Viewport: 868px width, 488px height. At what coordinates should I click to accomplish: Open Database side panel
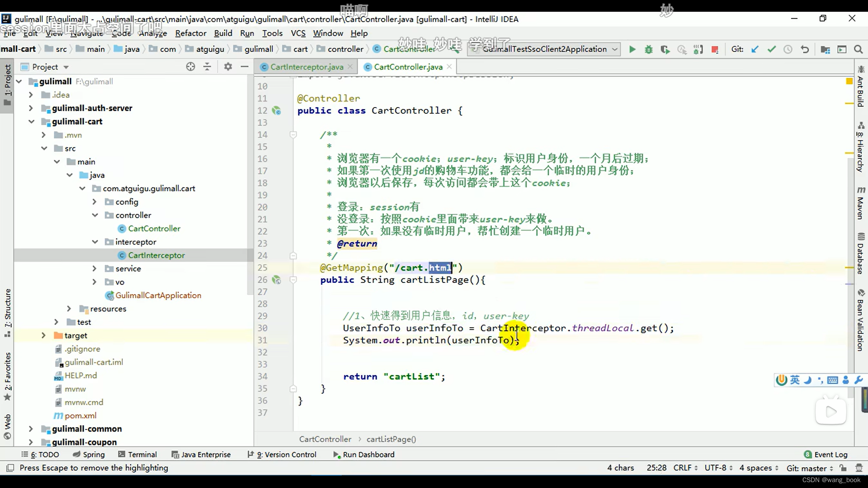(x=861, y=253)
